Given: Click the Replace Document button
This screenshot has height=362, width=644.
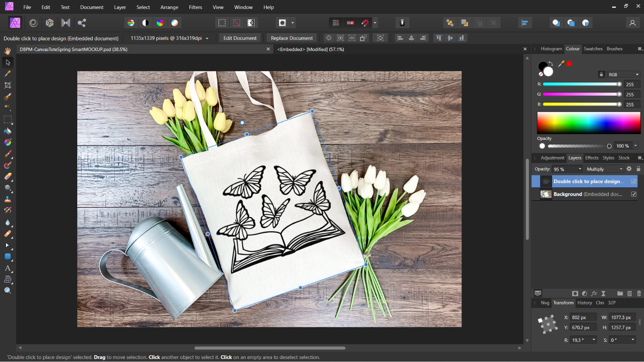Looking at the screenshot, I should (292, 38).
